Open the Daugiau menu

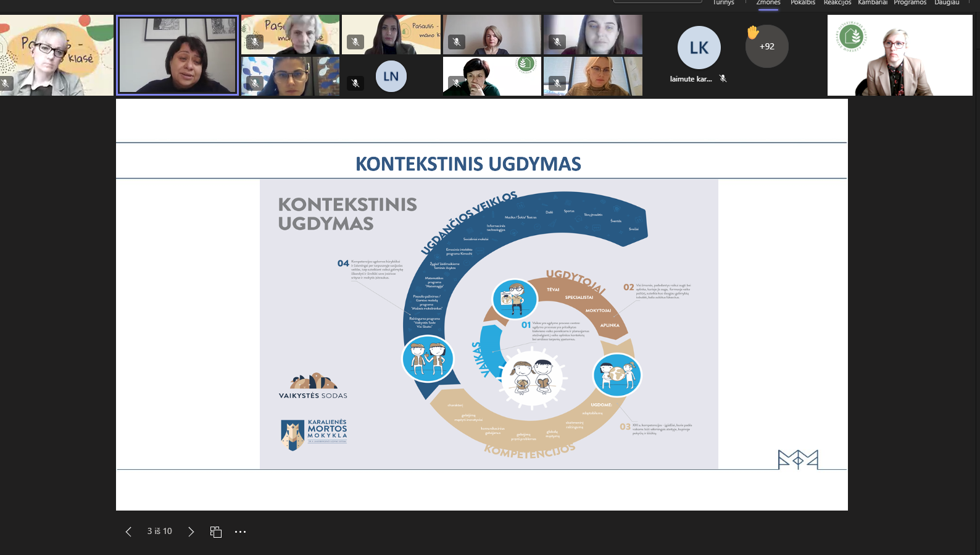[x=947, y=2]
